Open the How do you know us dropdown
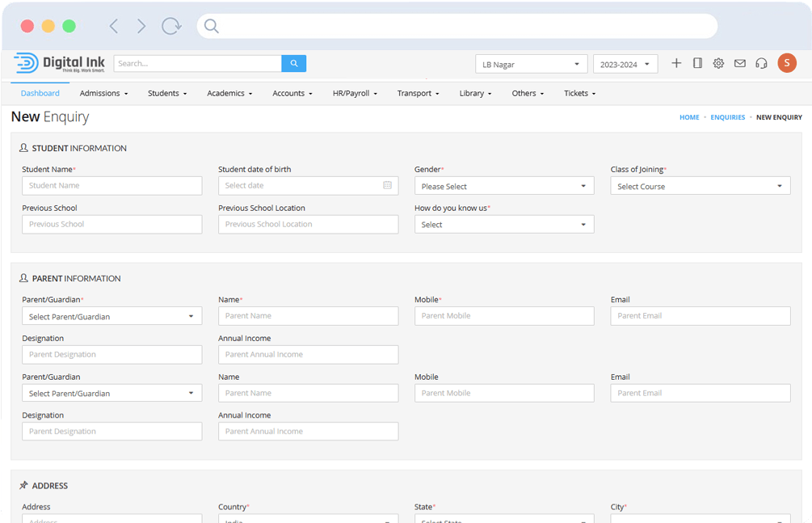The width and height of the screenshot is (812, 523). tap(504, 225)
